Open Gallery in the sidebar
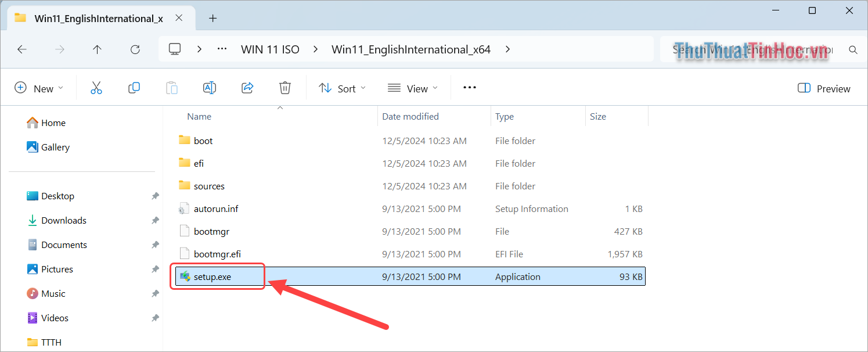 49,147
